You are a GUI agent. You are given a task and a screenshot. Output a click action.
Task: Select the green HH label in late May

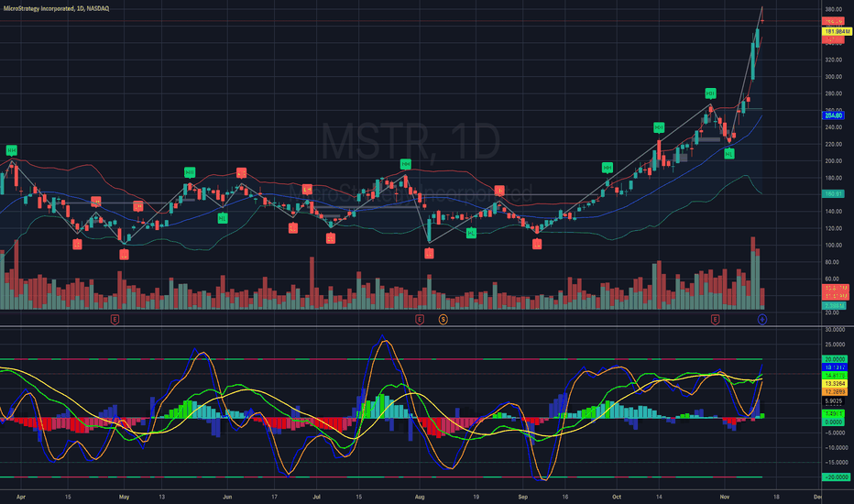click(x=190, y=172)
